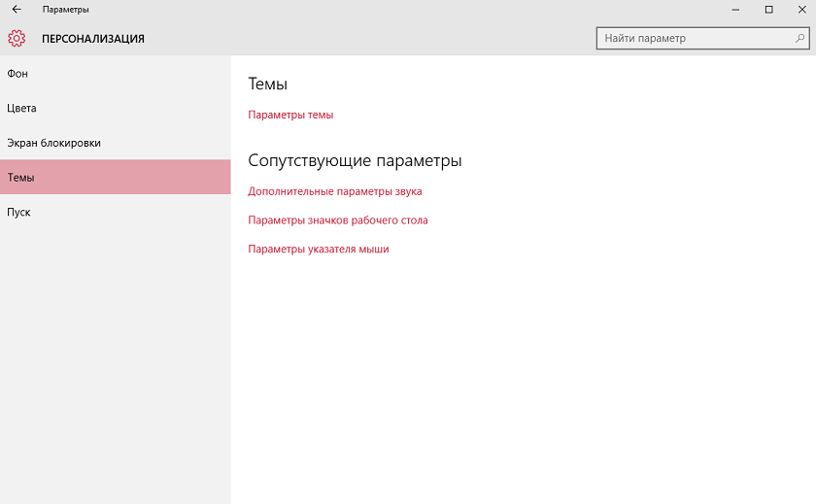Image resolution: width=816 pixels, height=504 pixels.
Task: Click the Параметры window title text
Action: [x=66, y=10]
